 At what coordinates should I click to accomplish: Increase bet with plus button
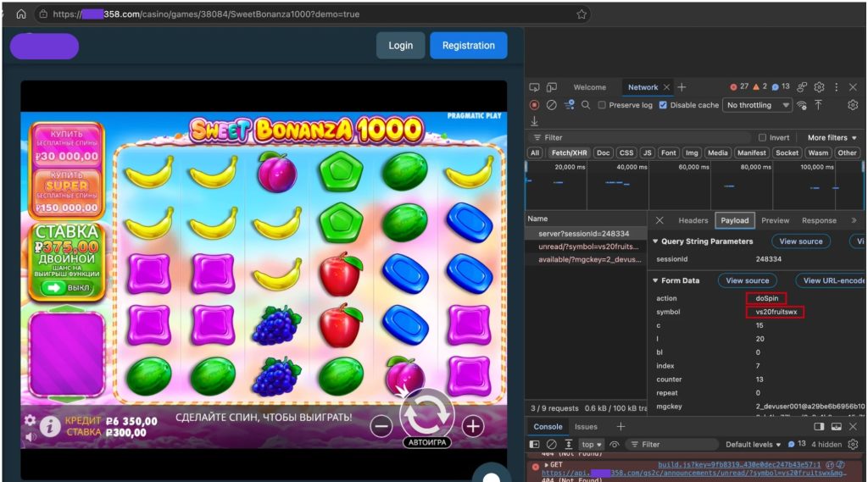coord(473,426)
